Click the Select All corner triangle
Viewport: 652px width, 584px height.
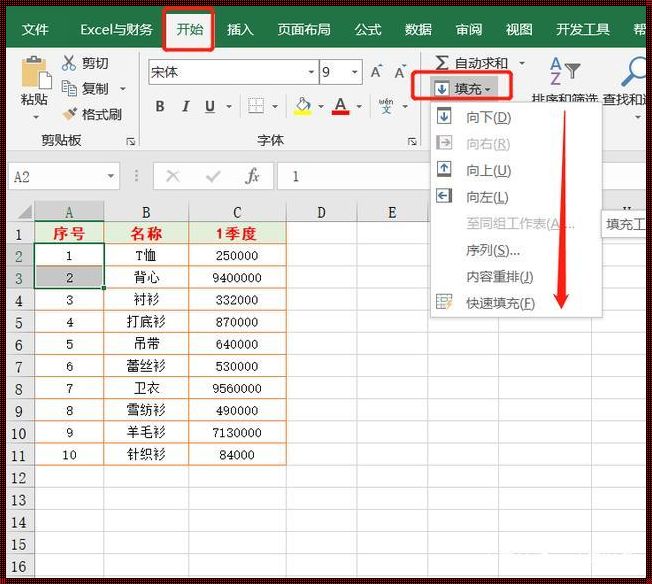25,212
